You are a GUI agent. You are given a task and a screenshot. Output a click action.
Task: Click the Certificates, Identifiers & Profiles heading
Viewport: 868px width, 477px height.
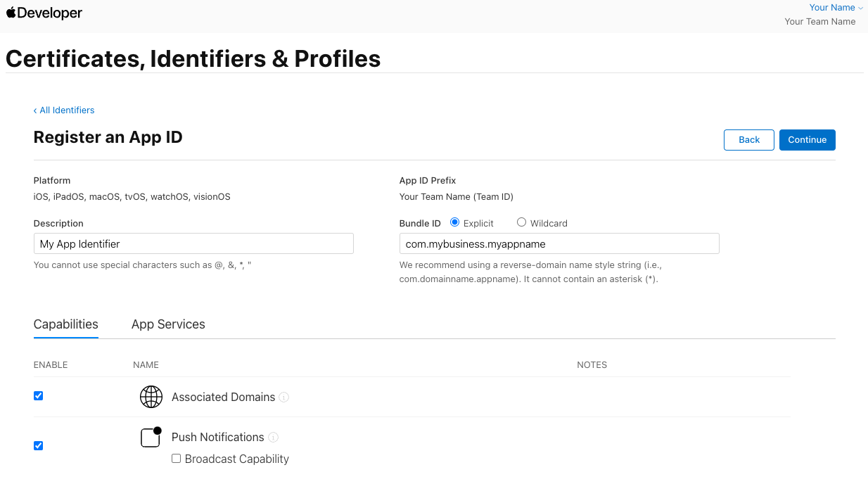[x=193, y=59]
